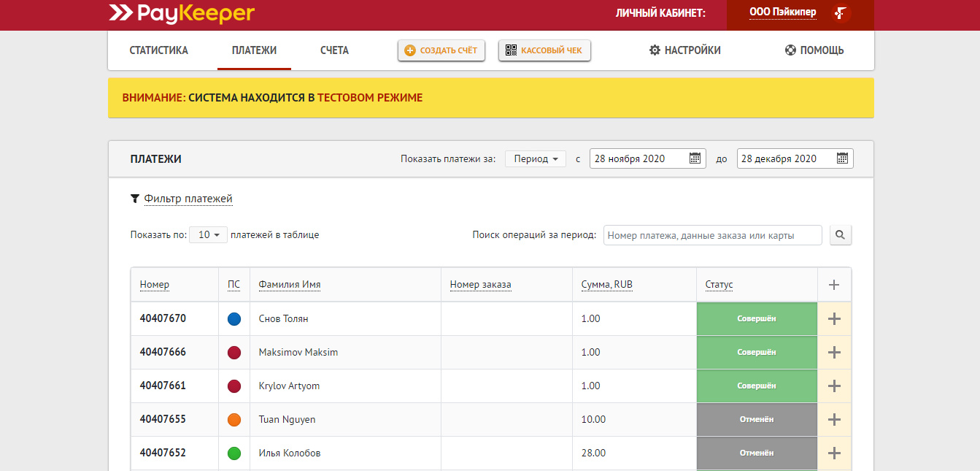Open calendar for the end date field
Viewport: 980px width, 471px height.
[x=842, y=158]
